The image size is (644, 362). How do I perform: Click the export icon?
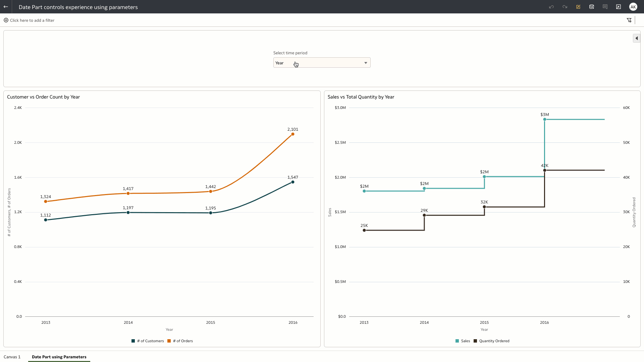coord(619,7)
